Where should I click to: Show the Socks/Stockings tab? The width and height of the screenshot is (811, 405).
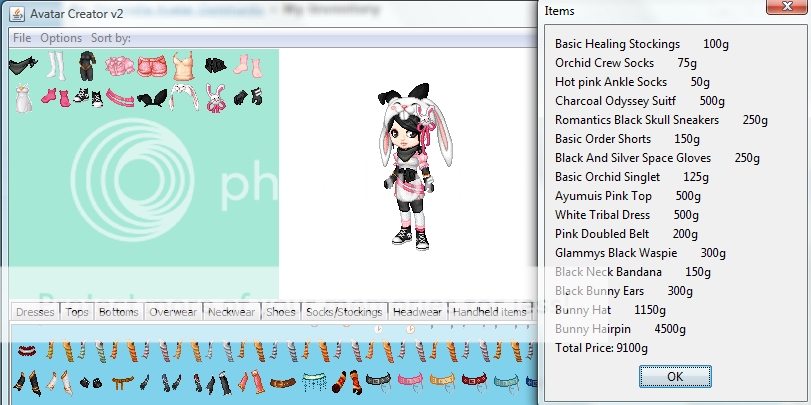(x=344, y=312)
